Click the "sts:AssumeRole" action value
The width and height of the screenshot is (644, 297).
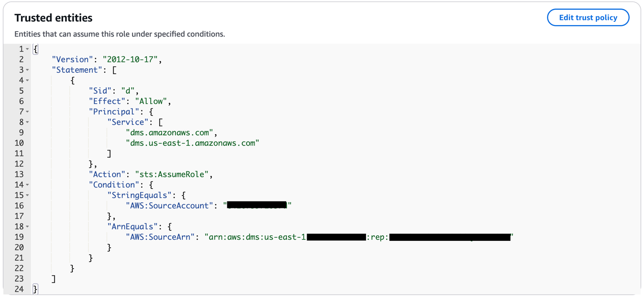[x=173, y=174]
